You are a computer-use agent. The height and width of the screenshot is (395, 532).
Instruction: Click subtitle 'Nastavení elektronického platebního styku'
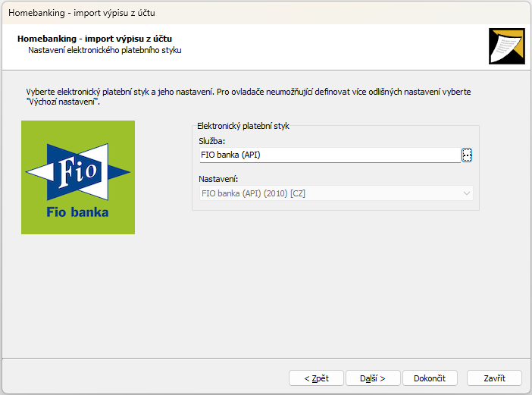(105, 50)
